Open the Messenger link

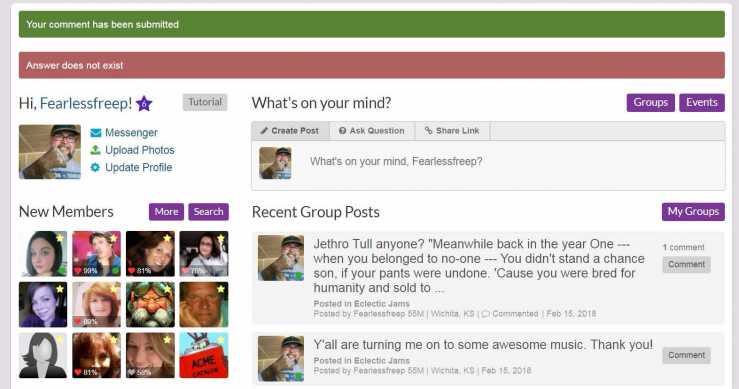click(131, 133)
